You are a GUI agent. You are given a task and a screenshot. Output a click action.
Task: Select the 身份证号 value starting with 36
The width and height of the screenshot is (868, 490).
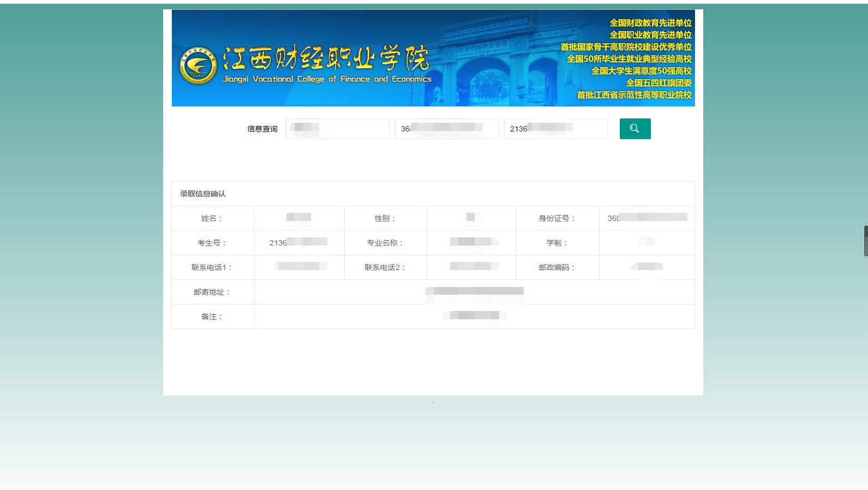(646, 218)
